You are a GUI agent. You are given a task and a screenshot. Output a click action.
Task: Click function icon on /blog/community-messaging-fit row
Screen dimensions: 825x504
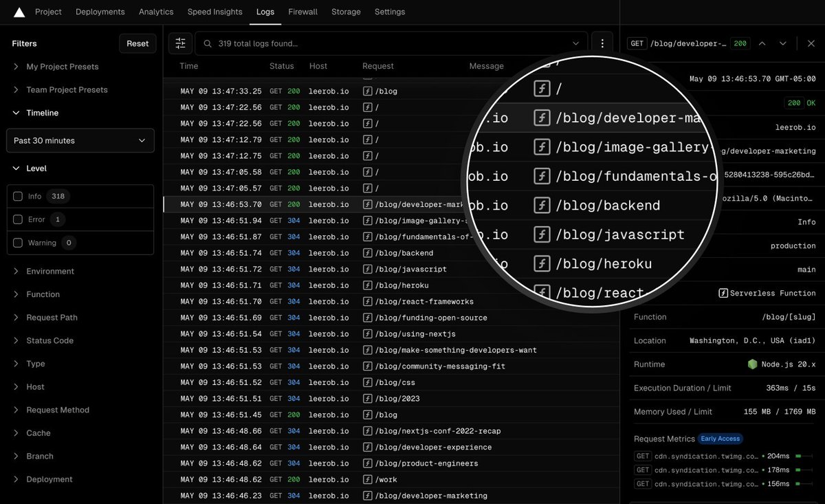click(x=367, y=366)
